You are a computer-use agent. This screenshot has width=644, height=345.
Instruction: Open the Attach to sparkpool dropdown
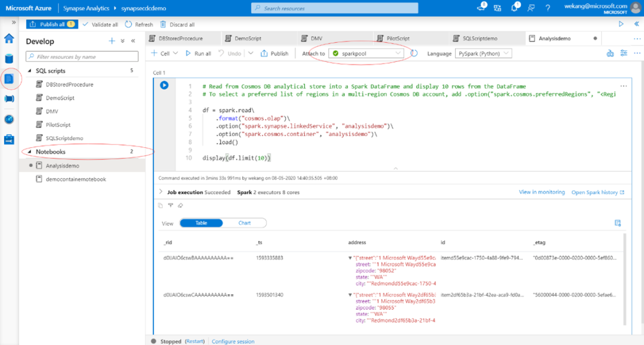[x=366, y=54]
